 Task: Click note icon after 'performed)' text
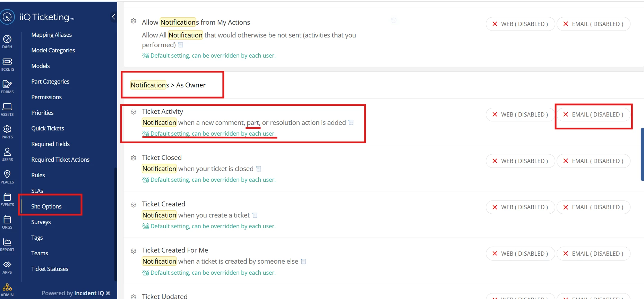(x=181, y=45)
